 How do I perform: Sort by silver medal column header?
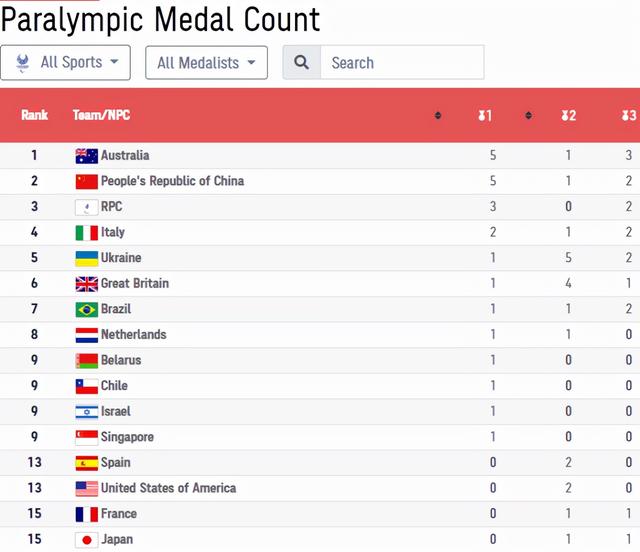(x=568, y=116)
